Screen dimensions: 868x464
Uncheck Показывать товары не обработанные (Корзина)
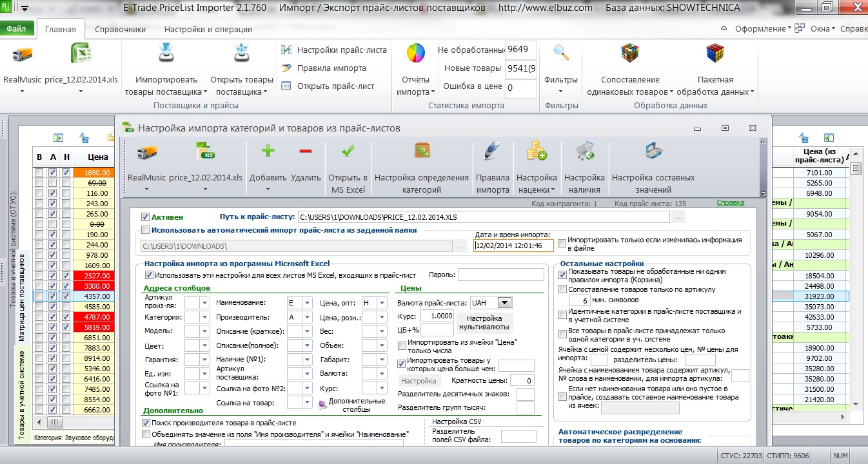coord(562,275)
